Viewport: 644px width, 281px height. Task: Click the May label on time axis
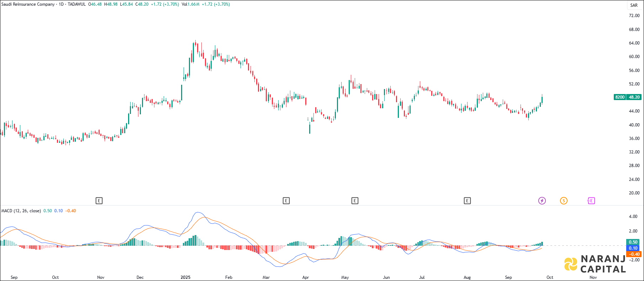[x=345, y=277]
